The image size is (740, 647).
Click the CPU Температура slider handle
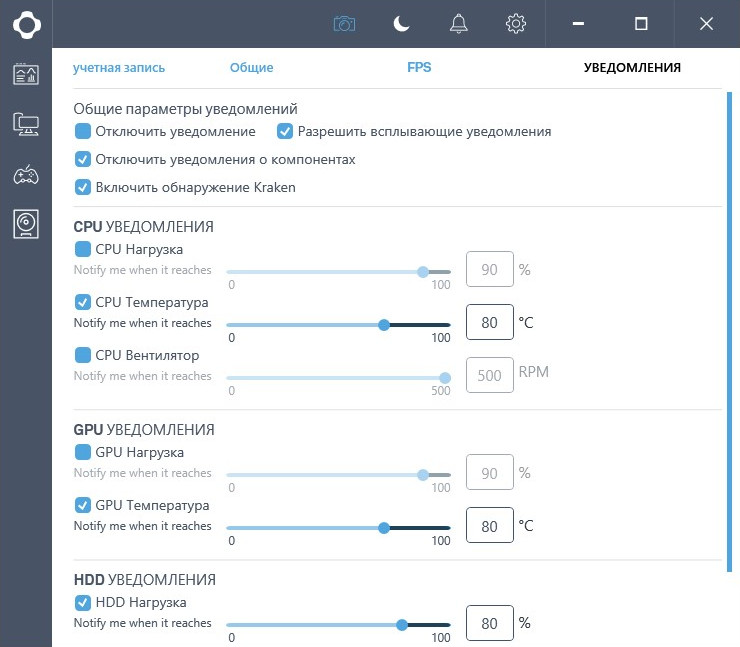384,325
